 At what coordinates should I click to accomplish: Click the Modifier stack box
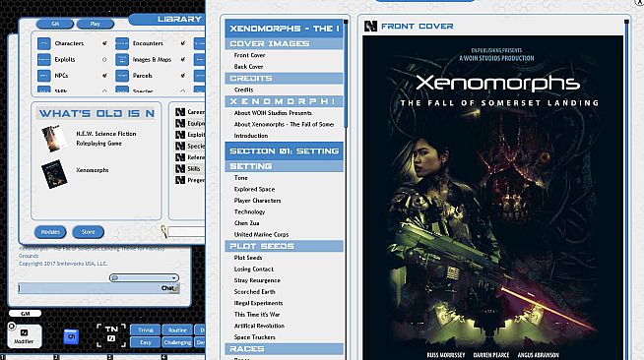[x=25, y=336]
